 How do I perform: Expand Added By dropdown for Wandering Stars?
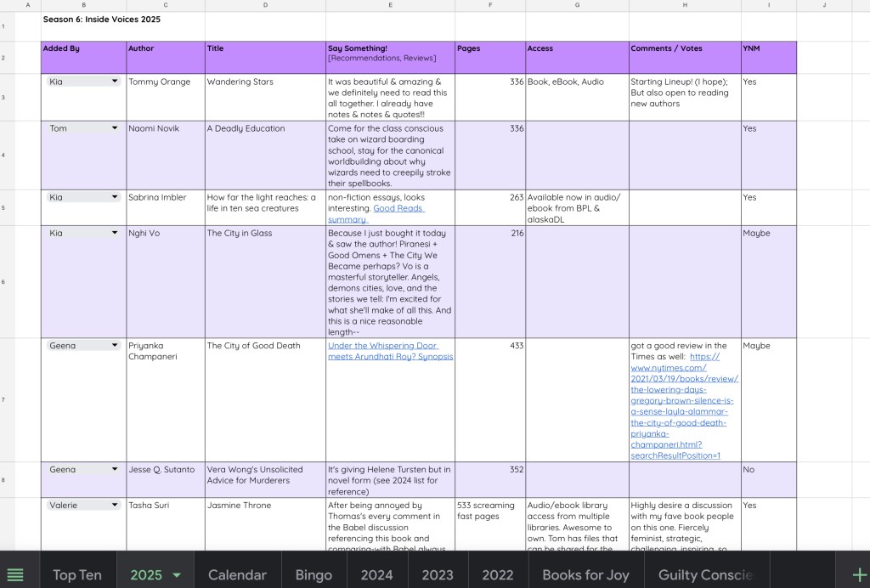coord(115,82)
